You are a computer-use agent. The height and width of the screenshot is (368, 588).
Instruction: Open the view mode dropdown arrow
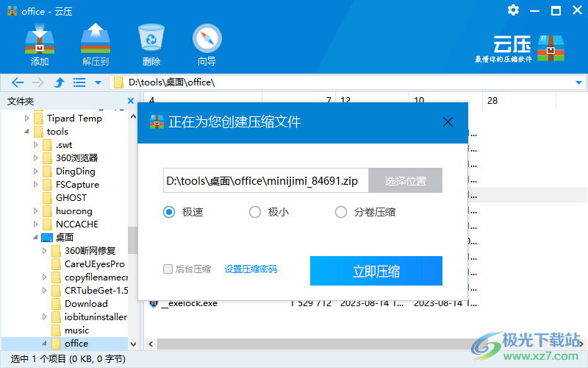98,82
